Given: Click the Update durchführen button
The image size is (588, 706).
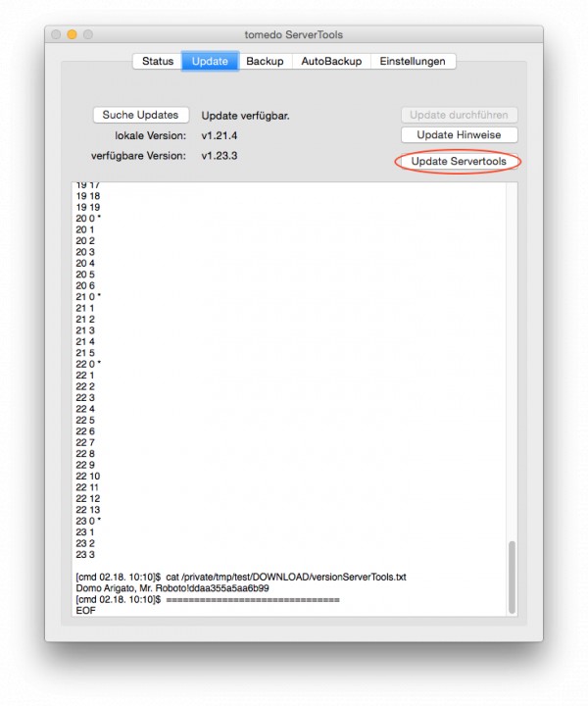Looking at the screenshot, I should (x=459, y=115).
